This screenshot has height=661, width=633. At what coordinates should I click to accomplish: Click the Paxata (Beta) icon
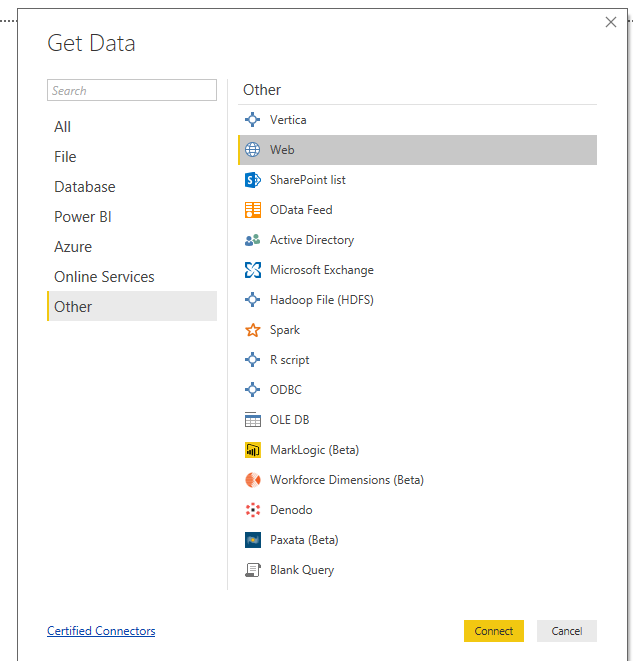point(252,540)
